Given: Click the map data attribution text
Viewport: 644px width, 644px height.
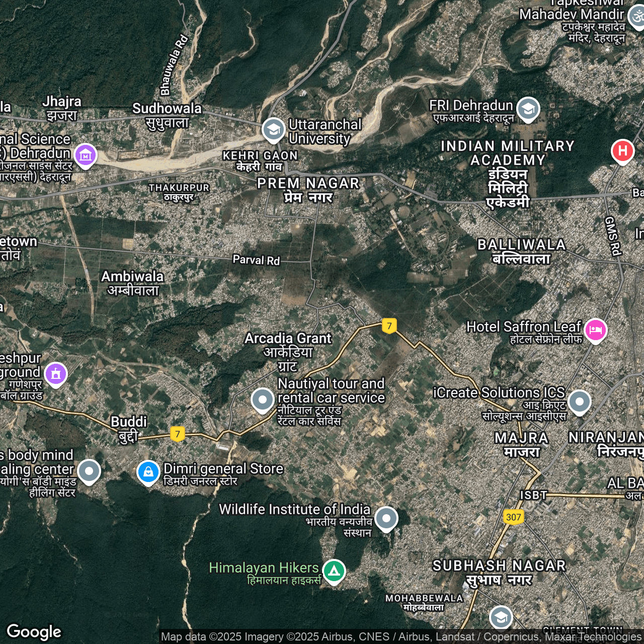Looking at the screenshot, I should (400, 637).
